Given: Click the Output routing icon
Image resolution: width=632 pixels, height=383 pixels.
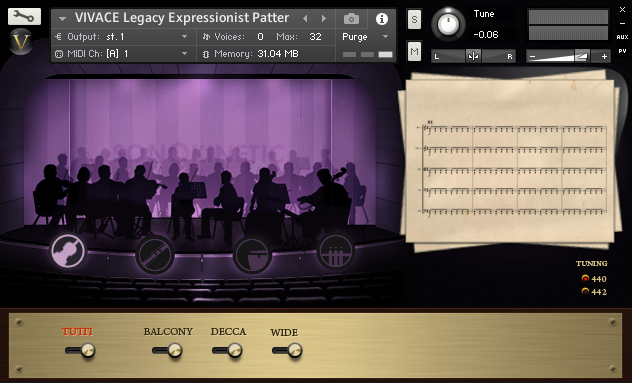Looking at the screenshot, I should 58,37.
